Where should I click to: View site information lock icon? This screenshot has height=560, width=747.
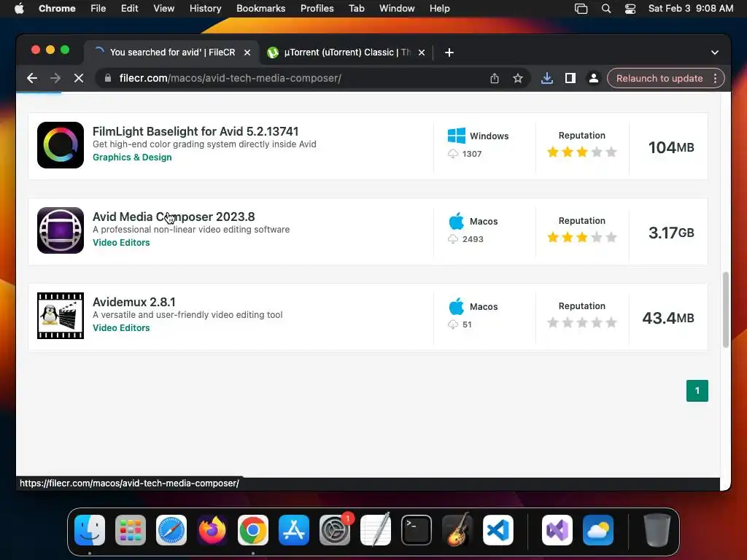[x=108, y=78]
